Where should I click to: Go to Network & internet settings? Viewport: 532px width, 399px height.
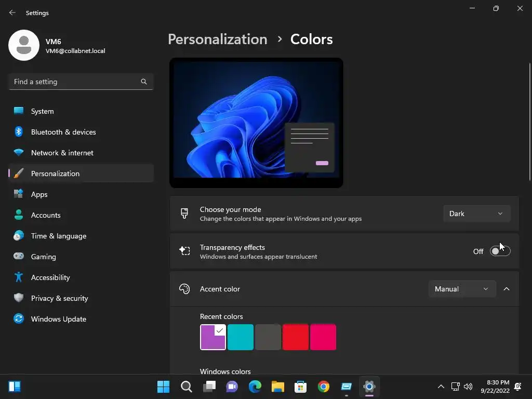point(81,153)
